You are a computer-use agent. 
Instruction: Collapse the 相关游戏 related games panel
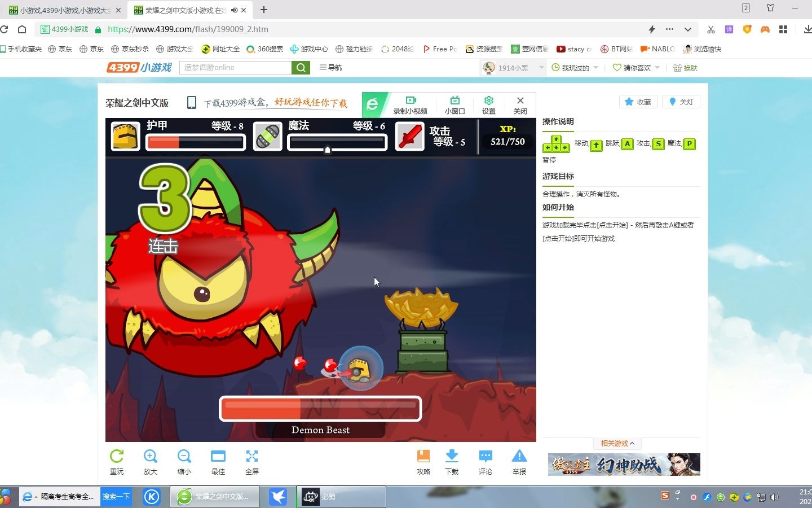click(x=617, y=444)
